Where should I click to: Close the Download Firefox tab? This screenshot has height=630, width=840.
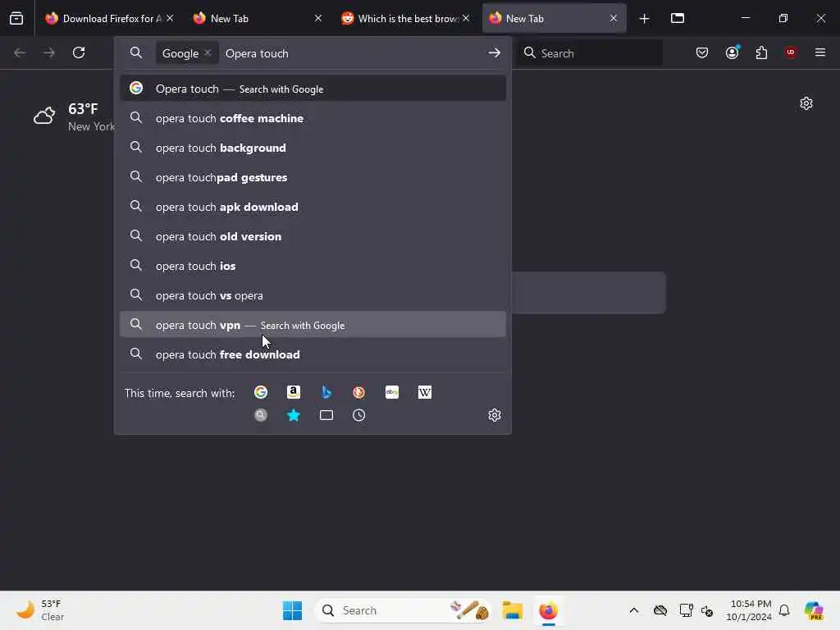[170, 19]
